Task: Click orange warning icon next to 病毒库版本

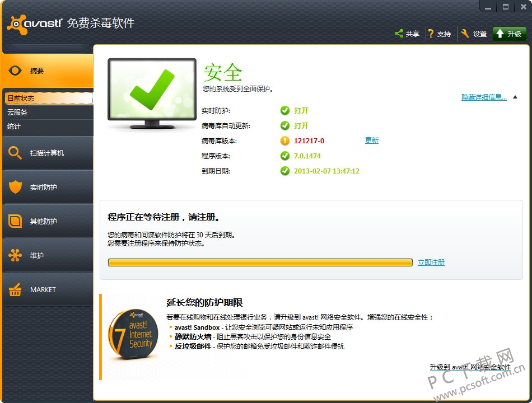Action: [285, 140]
